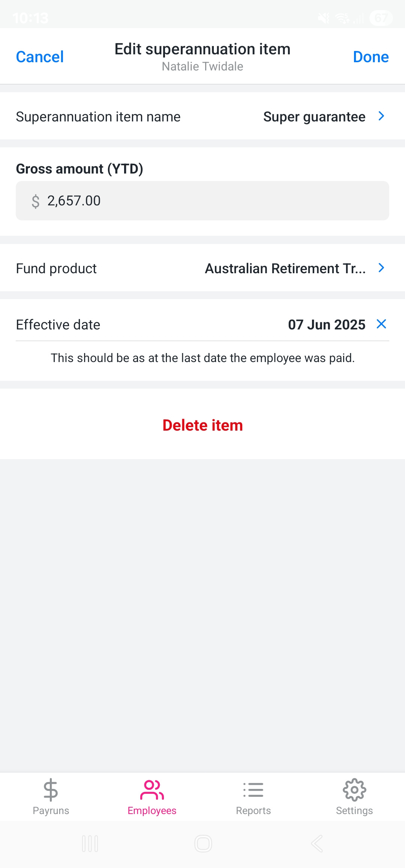Change the Australian Retirement Trust fund product

pos(285,268)
